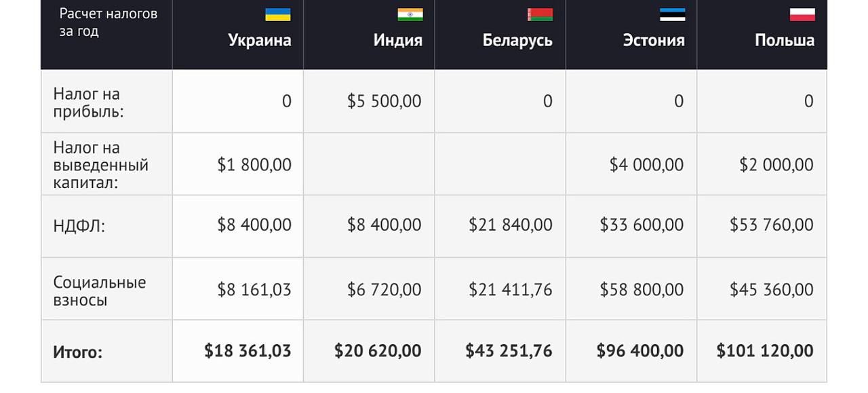Click the НДФЛ row label
Screen dimensions: 868x393
pos(79,227)
